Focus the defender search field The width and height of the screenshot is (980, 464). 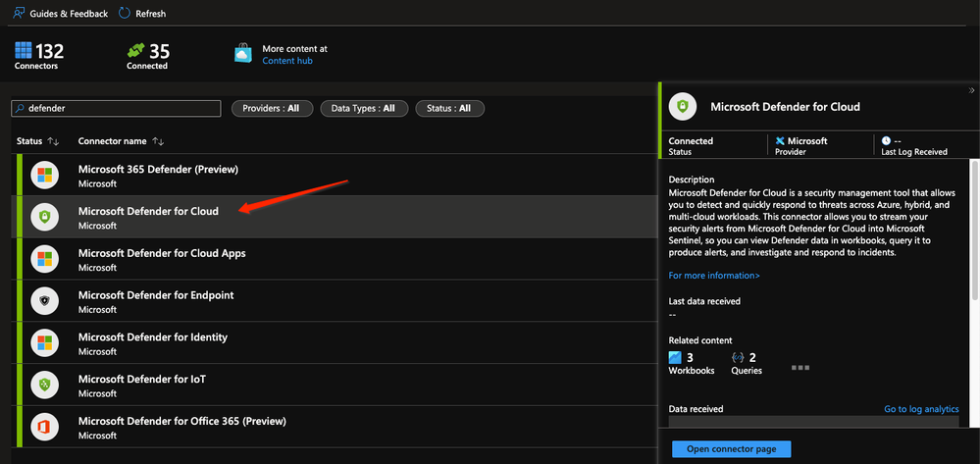117,108
